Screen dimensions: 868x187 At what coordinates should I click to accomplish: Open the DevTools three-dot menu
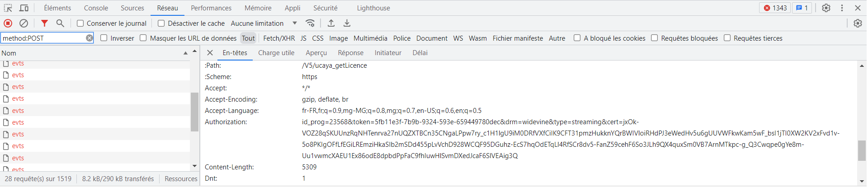click(842, 8)
